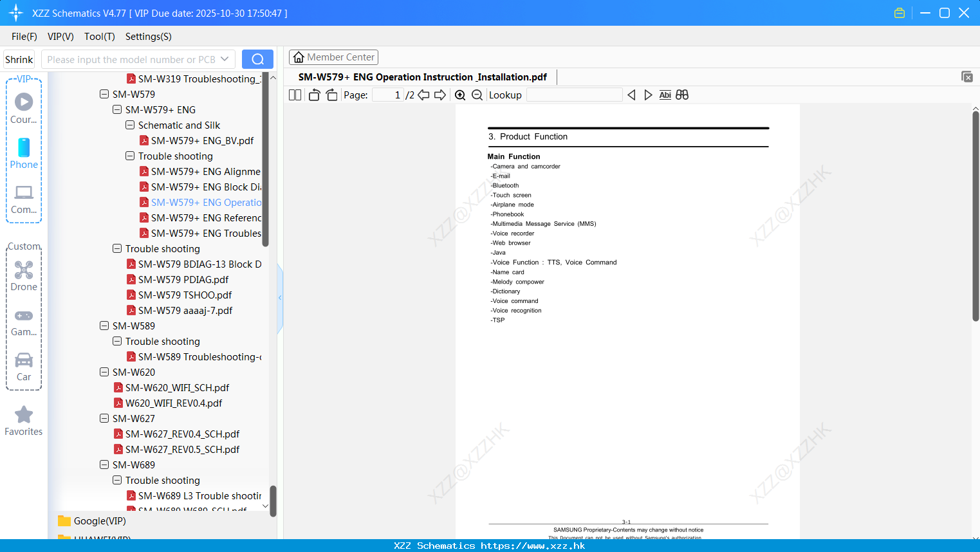Collapse the SM-W589 node
Viewport: 980px width, 552px height.
point(104,326)
